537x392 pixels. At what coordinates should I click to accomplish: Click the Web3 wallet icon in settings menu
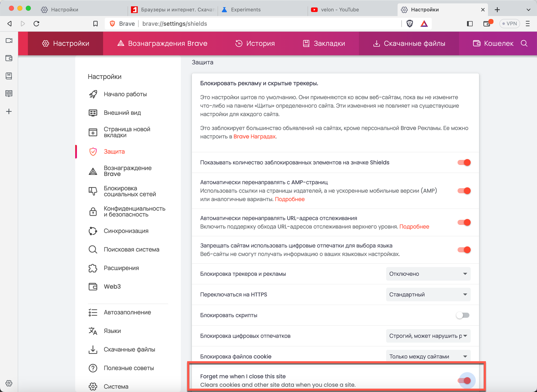[93, 286]
